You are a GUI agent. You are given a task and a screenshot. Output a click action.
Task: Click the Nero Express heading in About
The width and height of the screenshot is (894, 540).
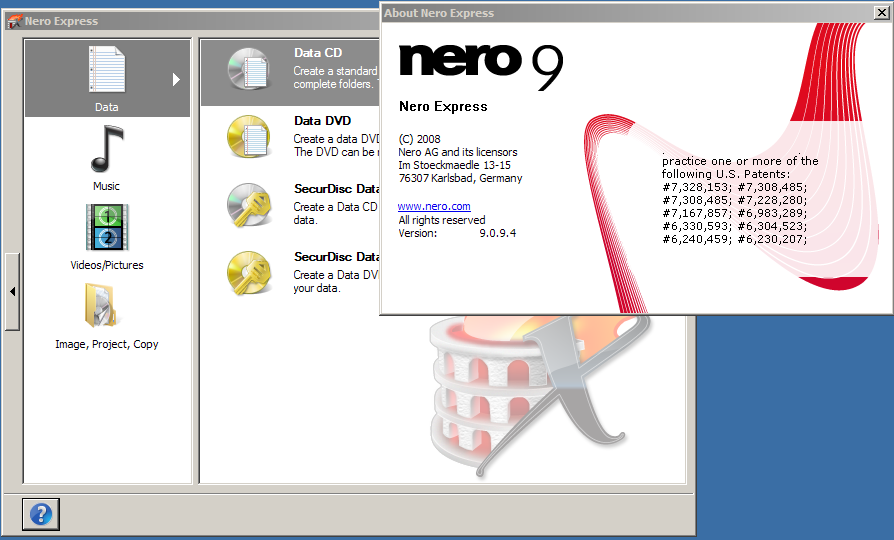coord(443,107)
